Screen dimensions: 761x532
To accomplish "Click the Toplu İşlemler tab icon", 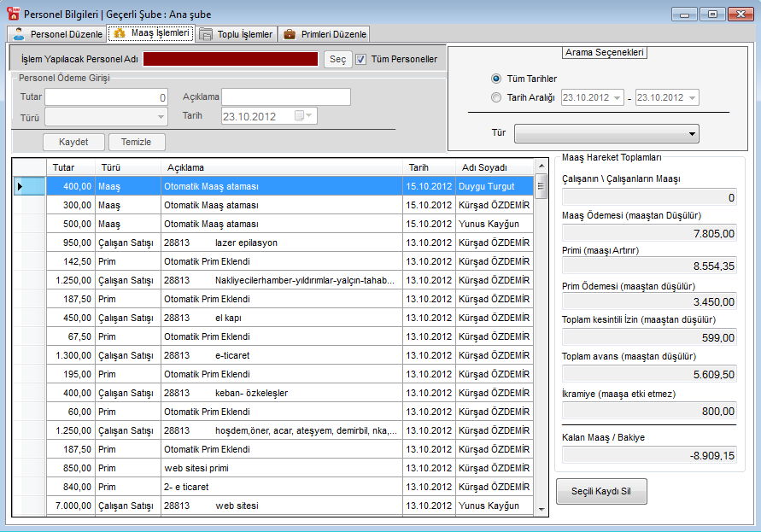I will click(206, 34).
